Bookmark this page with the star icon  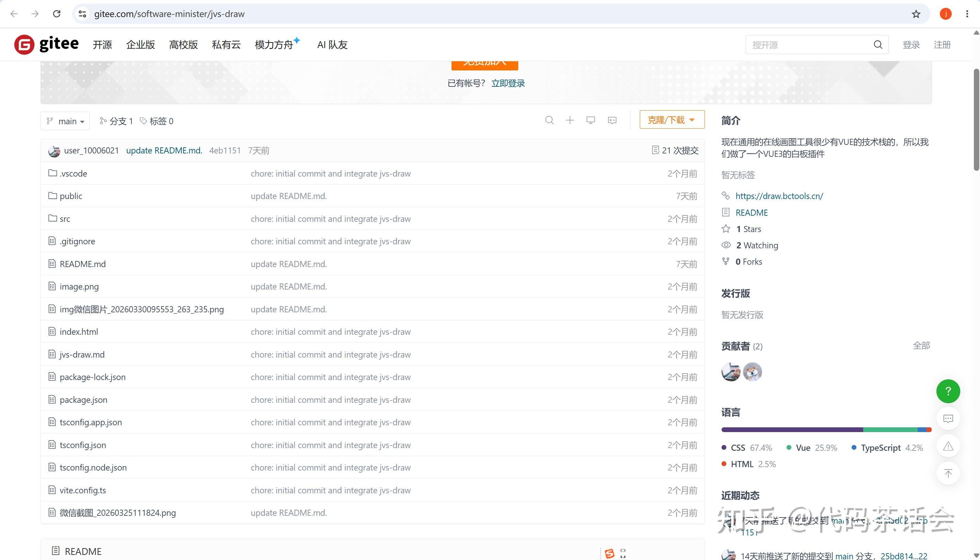(916, 14)
